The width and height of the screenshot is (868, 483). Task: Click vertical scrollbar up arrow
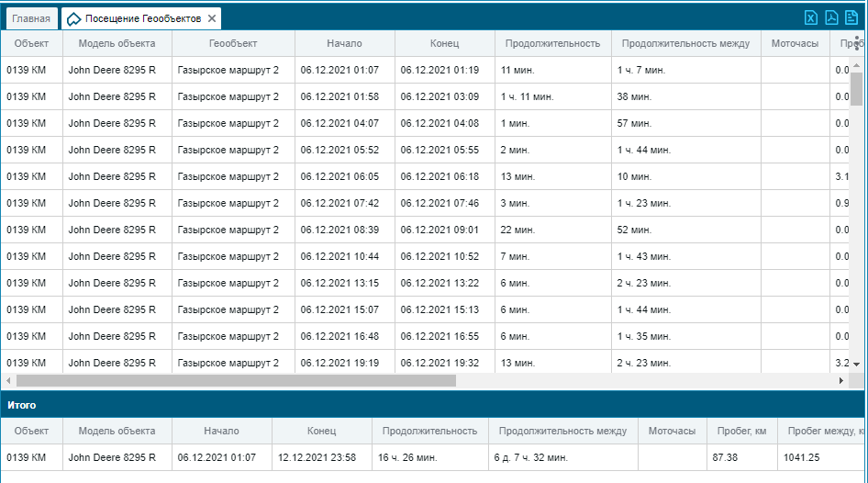point(856,65)
